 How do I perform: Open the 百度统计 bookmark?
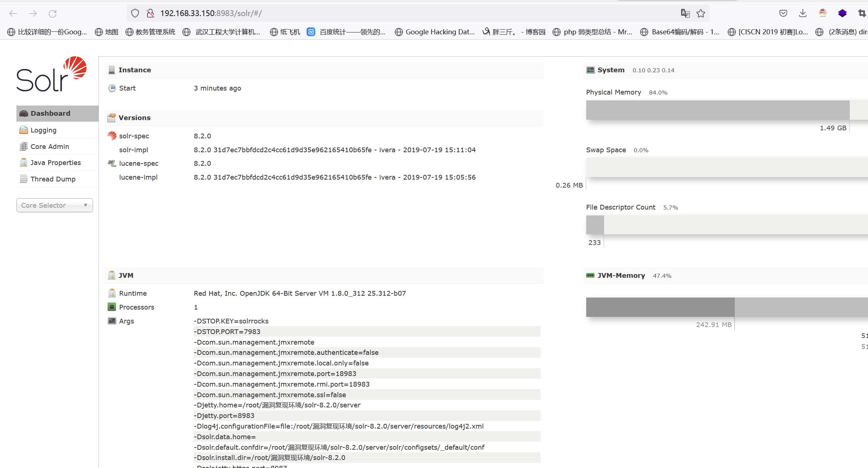click(346, 32)
